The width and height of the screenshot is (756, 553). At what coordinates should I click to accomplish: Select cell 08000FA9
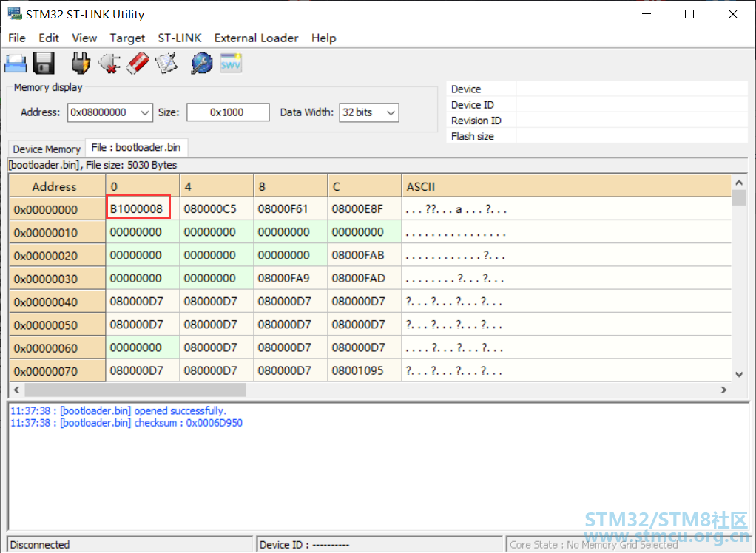pos(290,278)
